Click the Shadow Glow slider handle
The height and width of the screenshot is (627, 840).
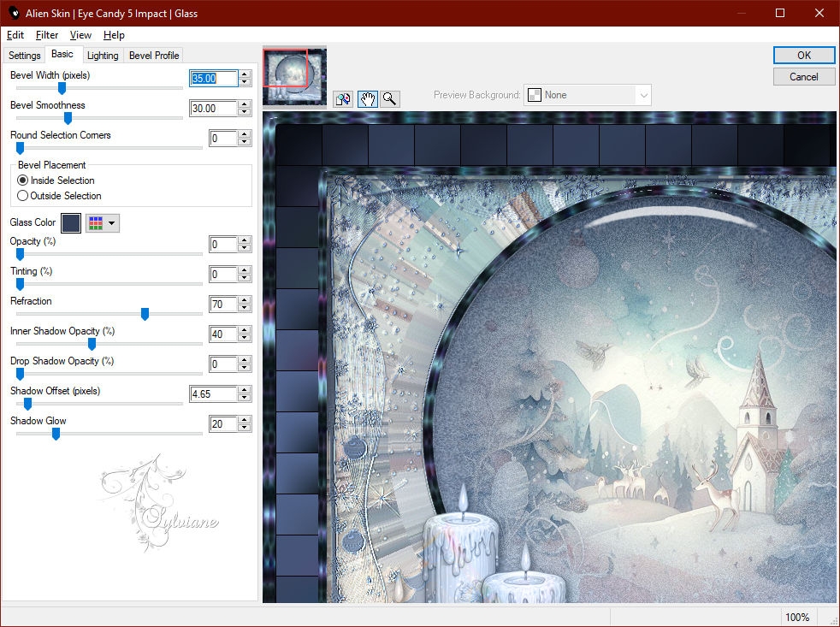coord(56,434)
